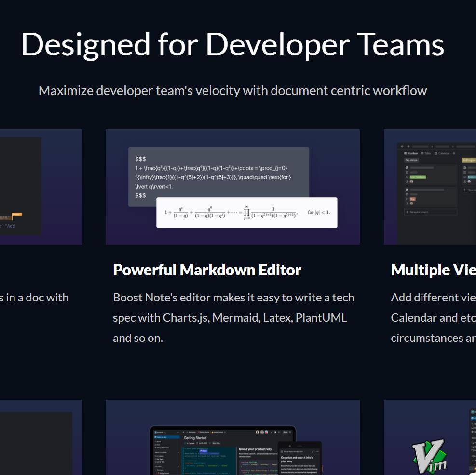The width and height of the screenshot is (476, 475).
Task: Click the mobile phone app preview
Action: [x=299, y=458]
